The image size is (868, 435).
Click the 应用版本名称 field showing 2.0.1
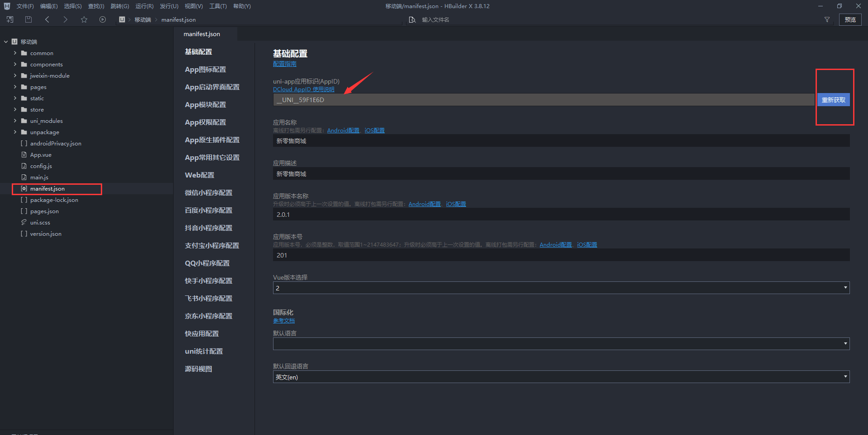point(561,215)
